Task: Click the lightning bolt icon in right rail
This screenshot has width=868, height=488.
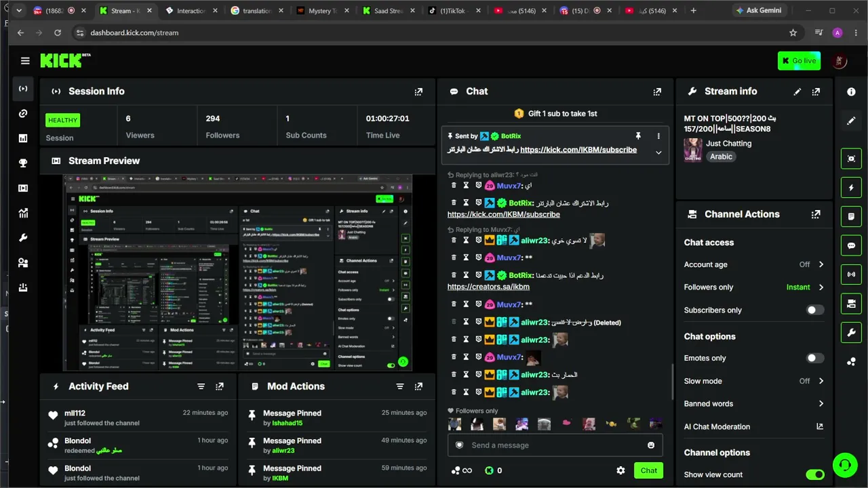Action: coord(851,188)
